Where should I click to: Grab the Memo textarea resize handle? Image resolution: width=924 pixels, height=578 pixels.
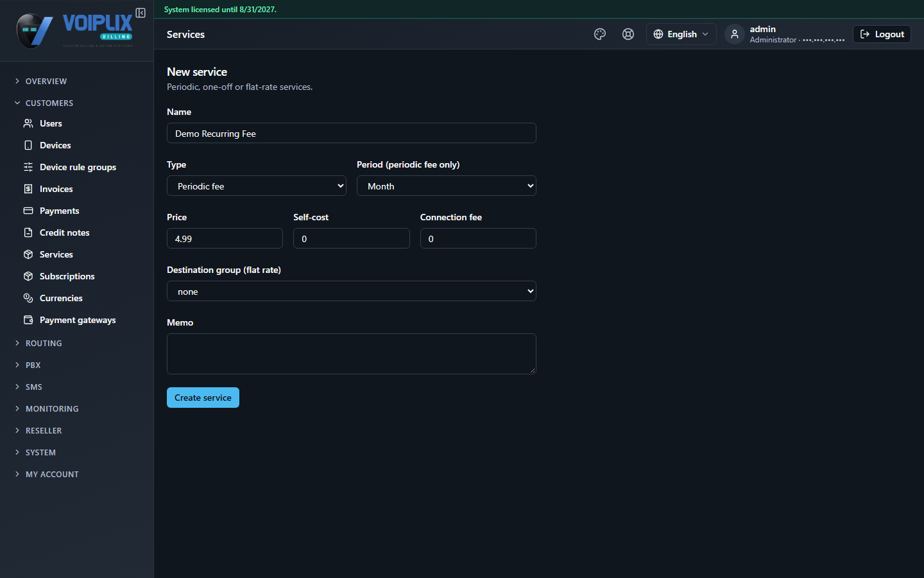(532, 370)
